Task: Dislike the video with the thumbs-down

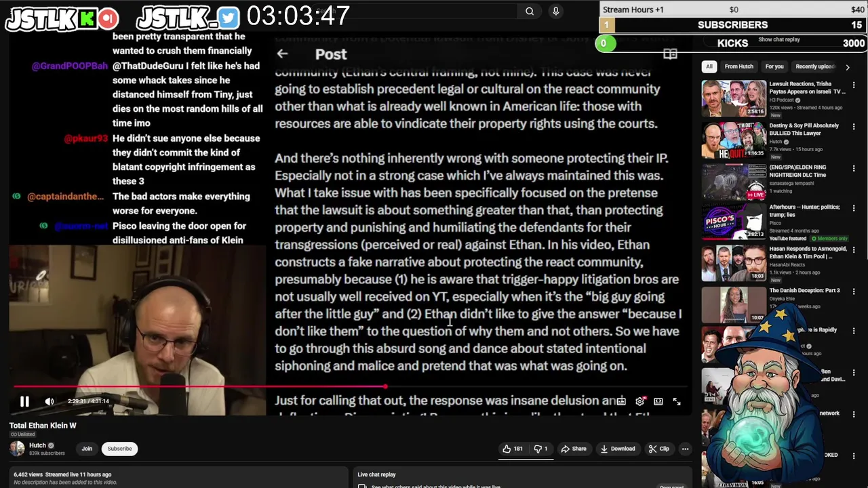Action: [x=540, y=449]
